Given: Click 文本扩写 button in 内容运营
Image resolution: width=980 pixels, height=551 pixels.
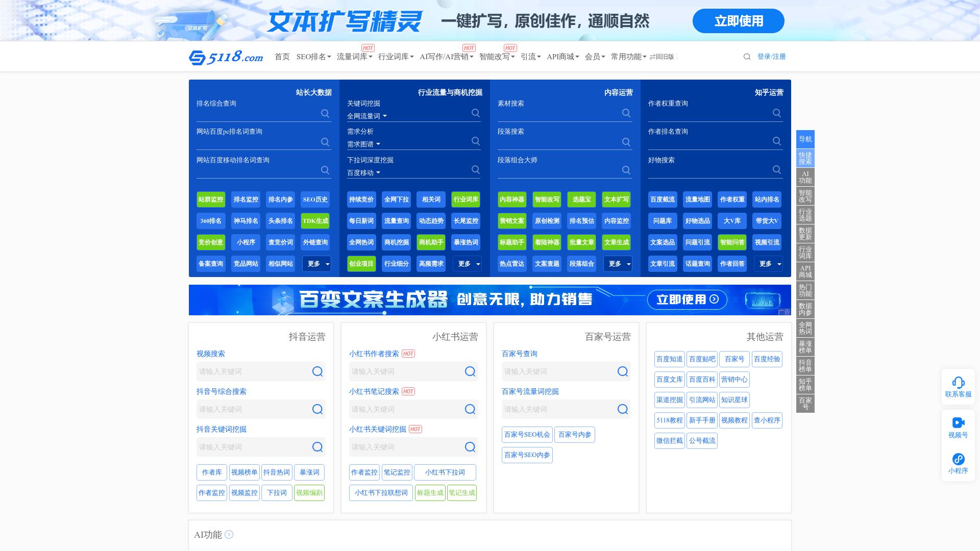Looking at the screenshot, I should [x=616, y=199].
